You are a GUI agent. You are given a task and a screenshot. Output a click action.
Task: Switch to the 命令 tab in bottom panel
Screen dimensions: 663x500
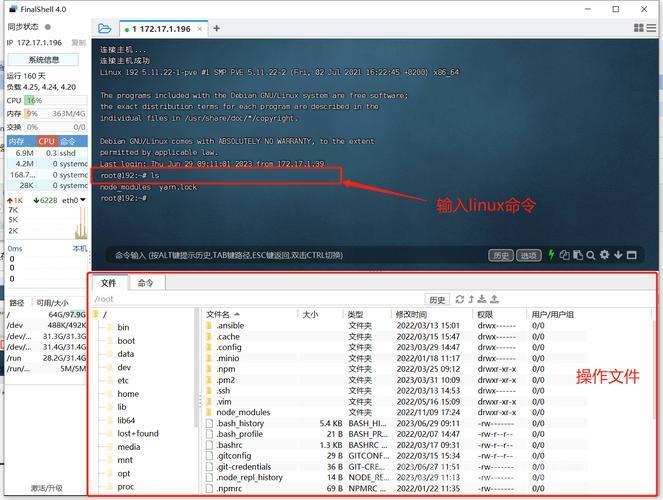click(145, 283)
